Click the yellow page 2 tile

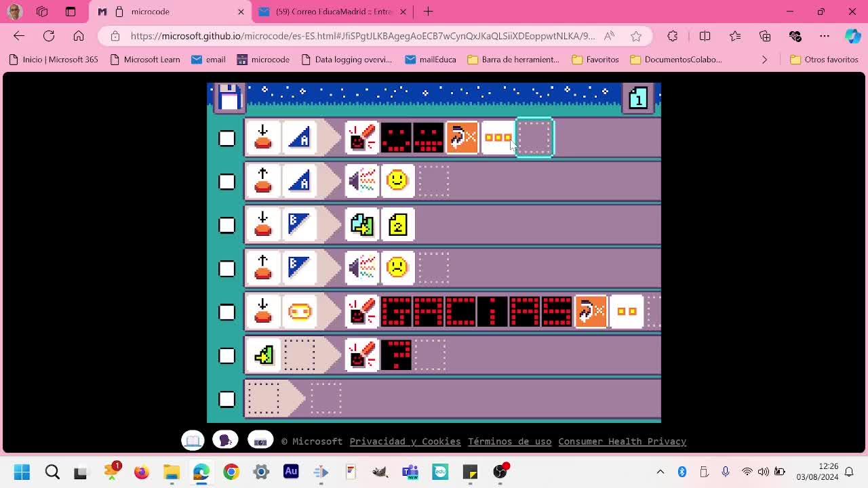coord(397,225)
